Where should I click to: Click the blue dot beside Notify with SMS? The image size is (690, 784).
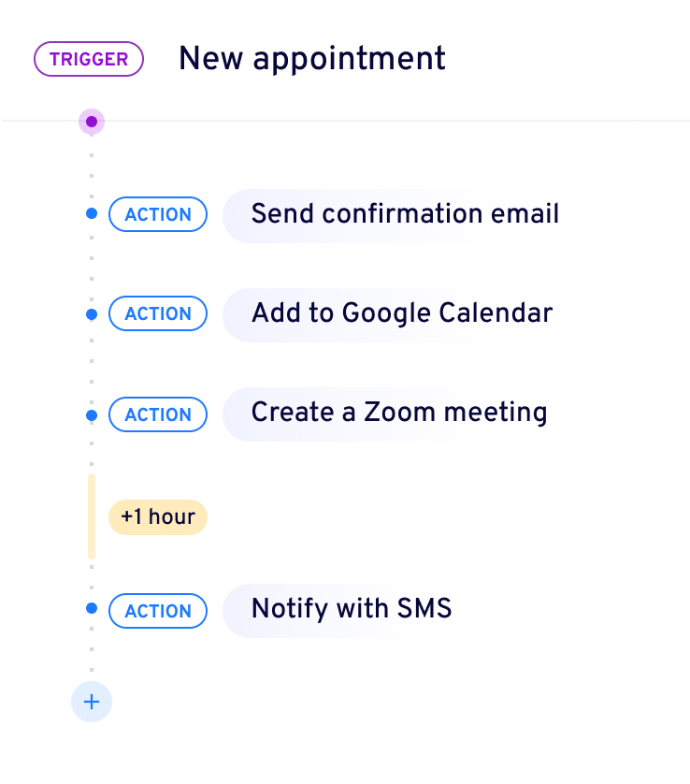click(92, 609)
